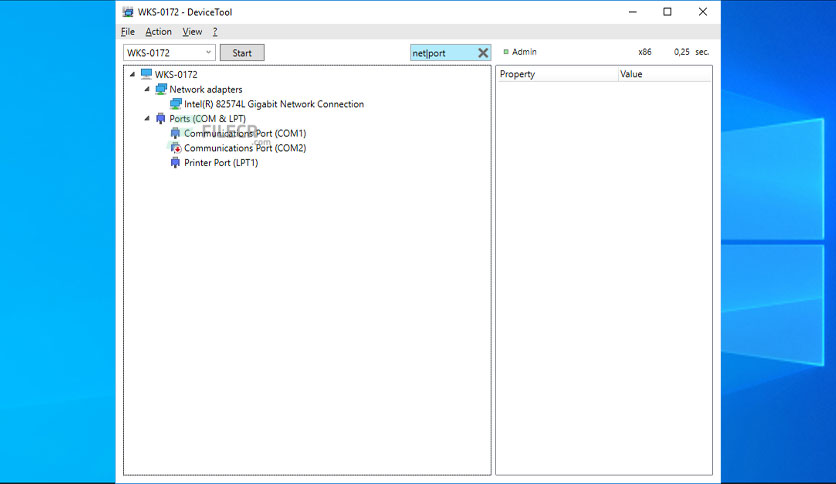Click the Network adapters category icon
This screenshot has height=484, width=836.
coord(160,89)
